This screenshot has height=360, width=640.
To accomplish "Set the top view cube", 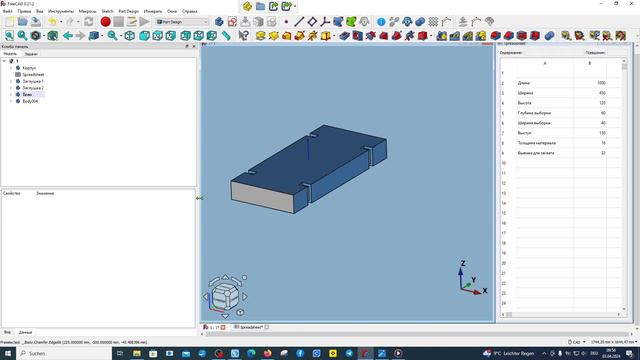I will [158, 36].
